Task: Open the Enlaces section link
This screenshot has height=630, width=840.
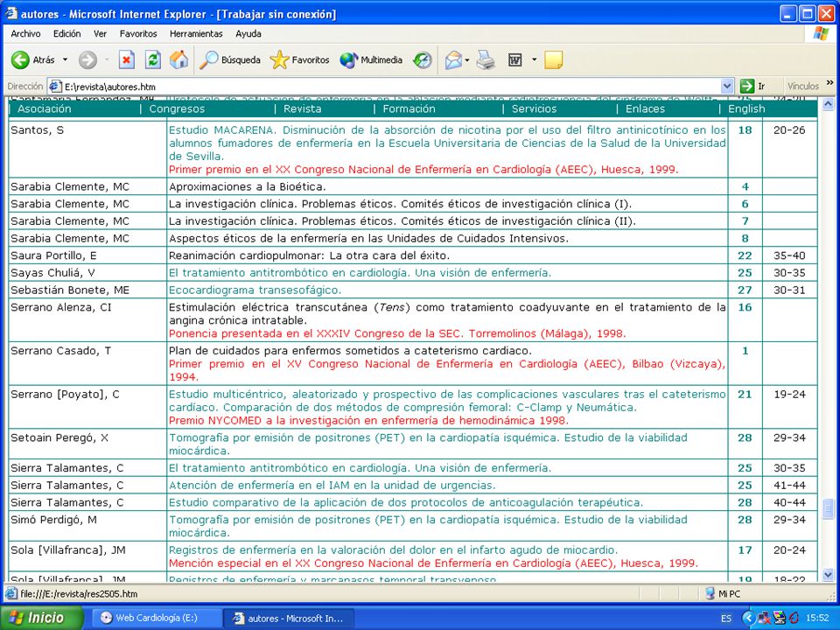Action: point(646,108)
